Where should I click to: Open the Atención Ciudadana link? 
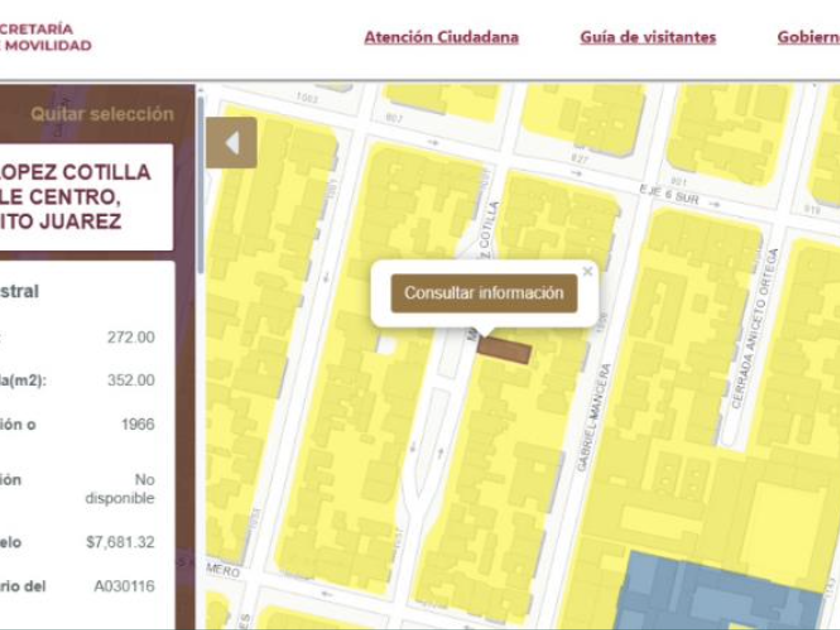click(441, 38)
